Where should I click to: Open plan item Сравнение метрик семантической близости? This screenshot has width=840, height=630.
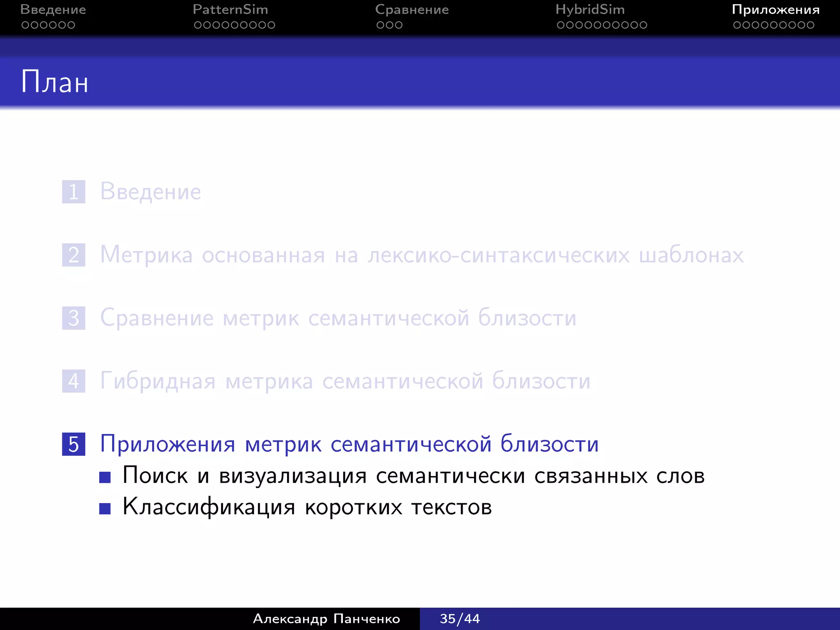(x=338, y=318)
